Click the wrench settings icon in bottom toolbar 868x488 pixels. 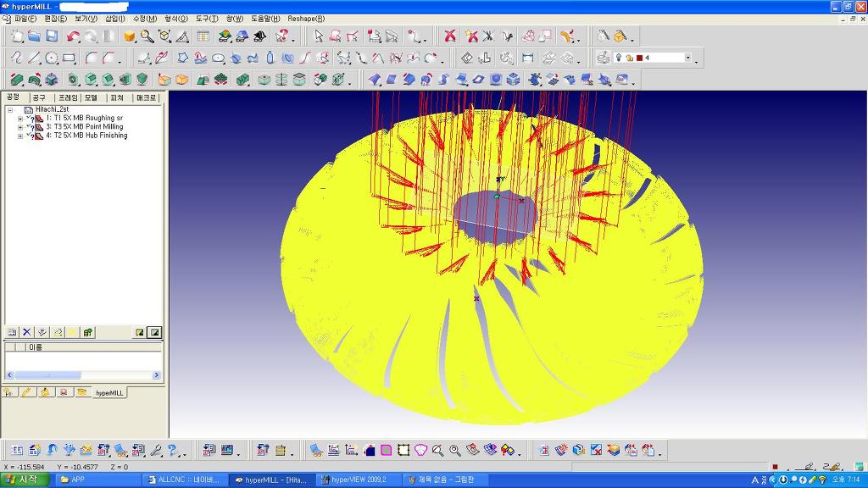pos(156,450)
